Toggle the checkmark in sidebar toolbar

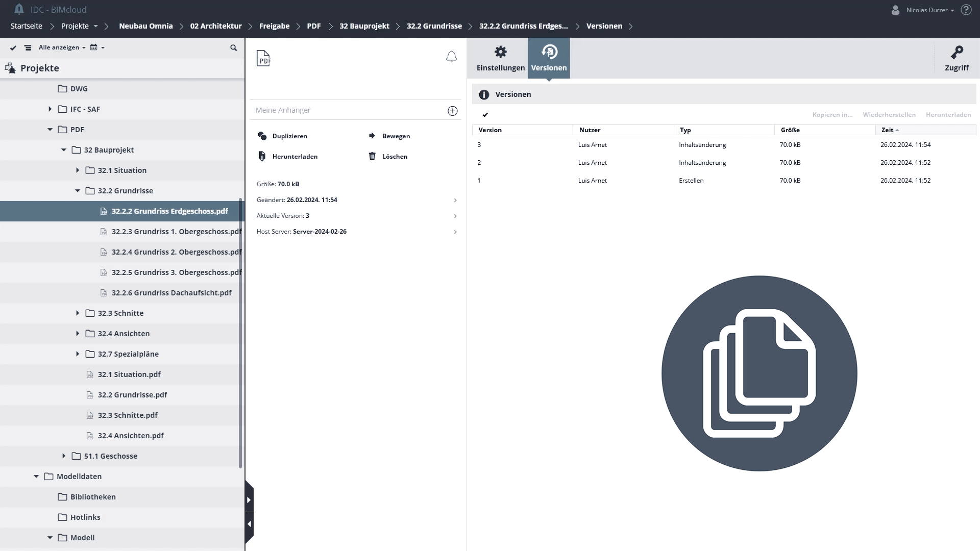tap(13, 47)
